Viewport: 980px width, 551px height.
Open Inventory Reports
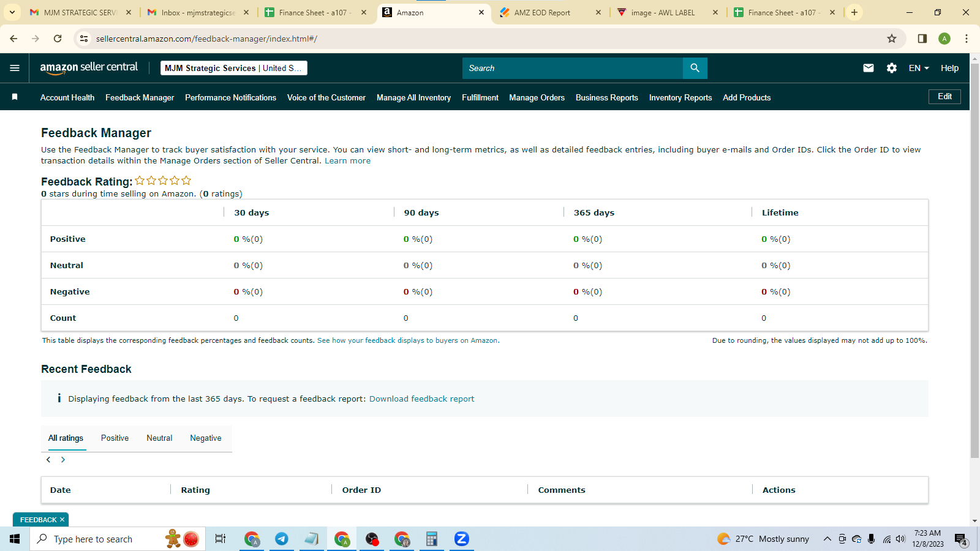(680, 97)
